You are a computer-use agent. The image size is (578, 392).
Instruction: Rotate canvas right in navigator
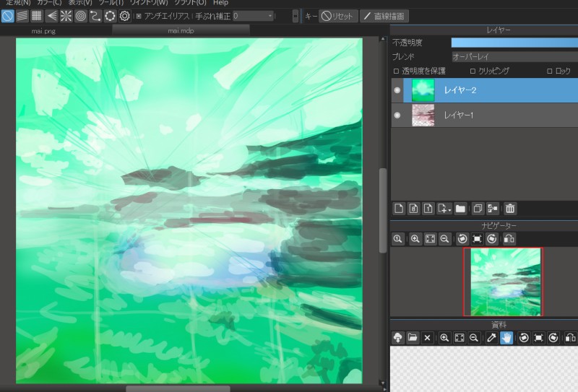tap(492, 239)
